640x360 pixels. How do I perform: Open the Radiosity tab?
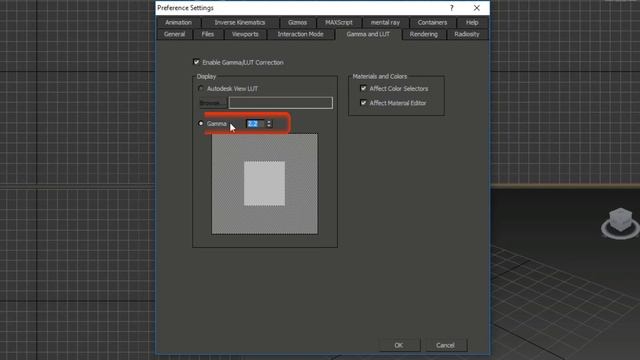coord(467,34)
